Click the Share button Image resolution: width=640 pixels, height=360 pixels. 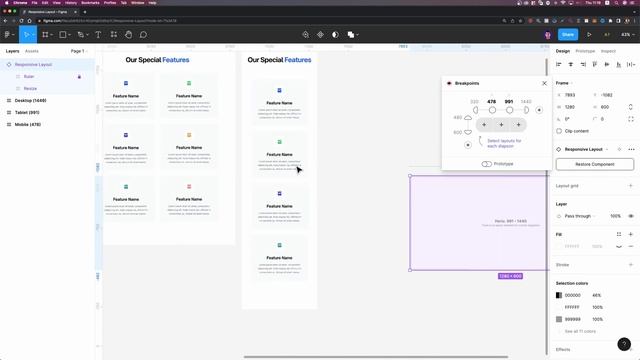tap(568, 35)
